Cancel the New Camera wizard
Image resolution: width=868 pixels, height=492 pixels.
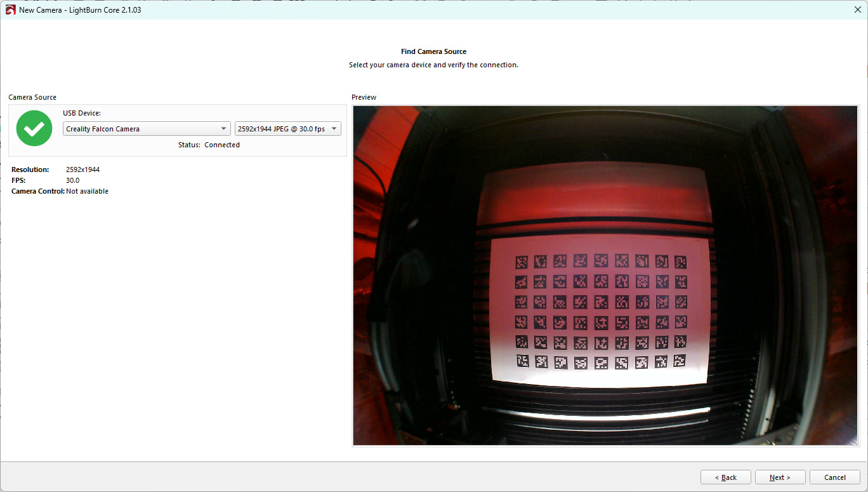click(x=835, y=477)
